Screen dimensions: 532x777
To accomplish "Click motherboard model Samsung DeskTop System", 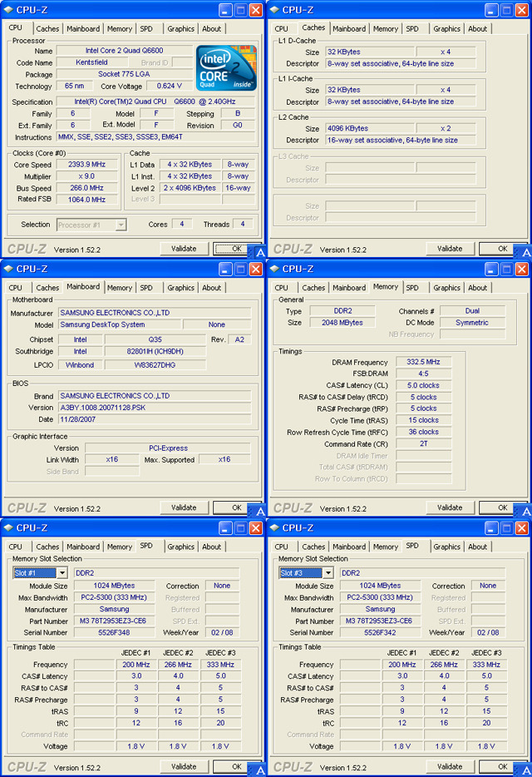I will coord(120,324).
